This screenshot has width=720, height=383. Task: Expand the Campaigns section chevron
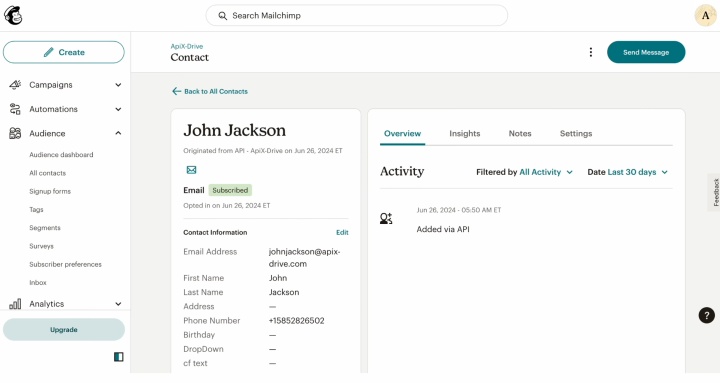pyautogui.click(x=118, y=85)
